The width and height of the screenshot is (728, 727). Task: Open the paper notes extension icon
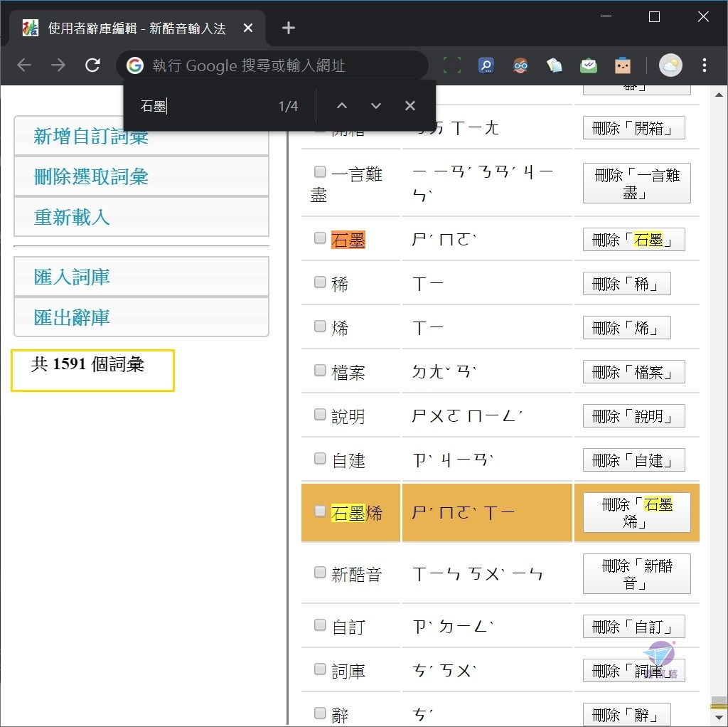pos(554,65)
